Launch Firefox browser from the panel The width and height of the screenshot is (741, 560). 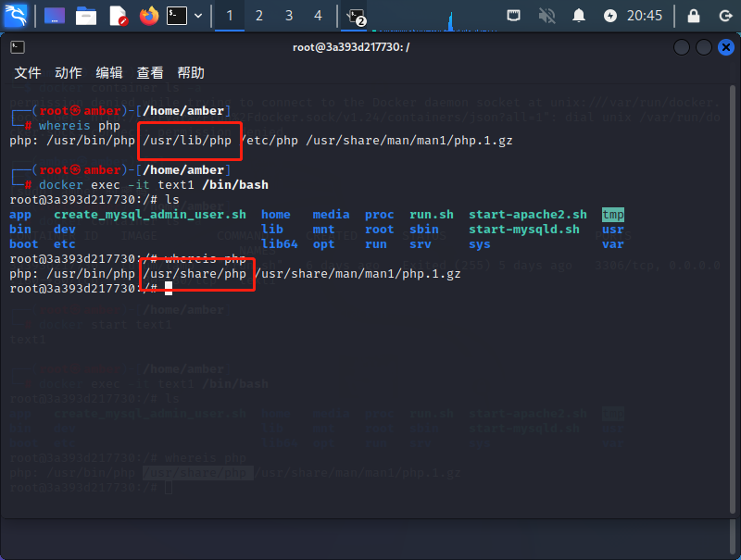pyautogui.click(x=148, y=15)
